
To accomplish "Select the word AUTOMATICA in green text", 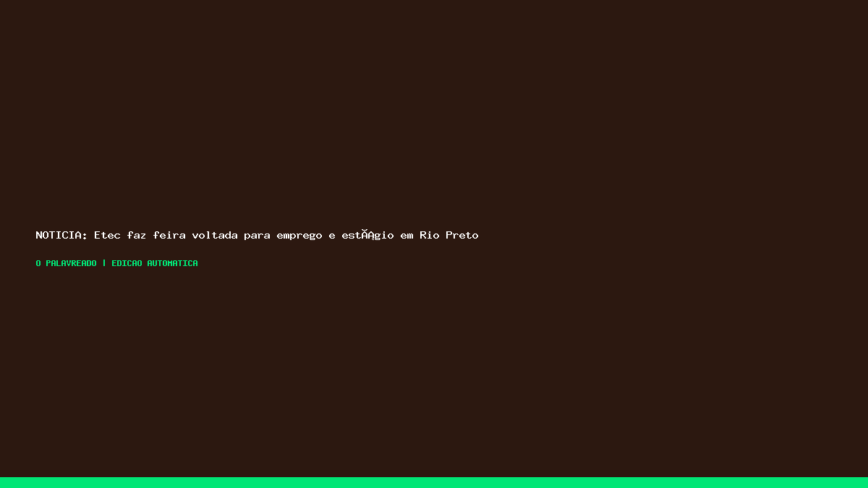I will coord(172,263).
